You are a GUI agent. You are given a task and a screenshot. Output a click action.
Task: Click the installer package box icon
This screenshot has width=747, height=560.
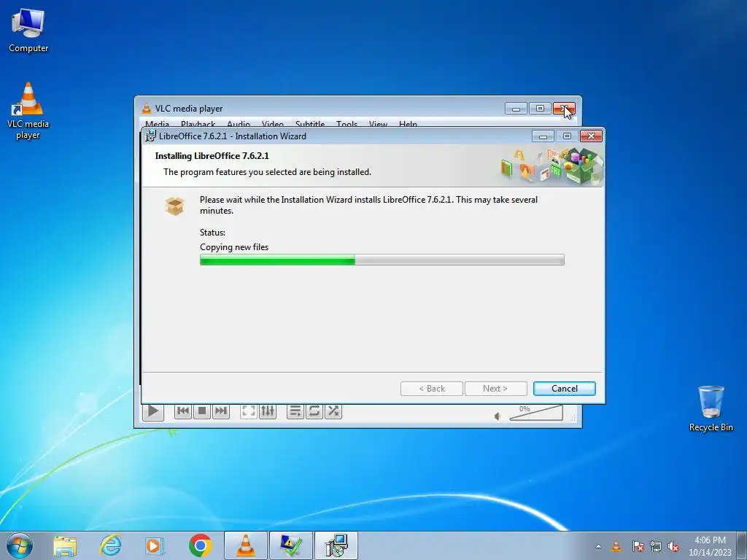click(174, 206)
